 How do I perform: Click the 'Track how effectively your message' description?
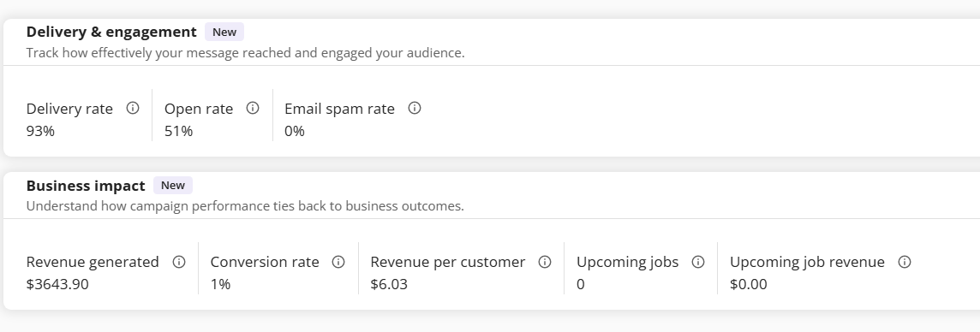(x=246, y=52)
